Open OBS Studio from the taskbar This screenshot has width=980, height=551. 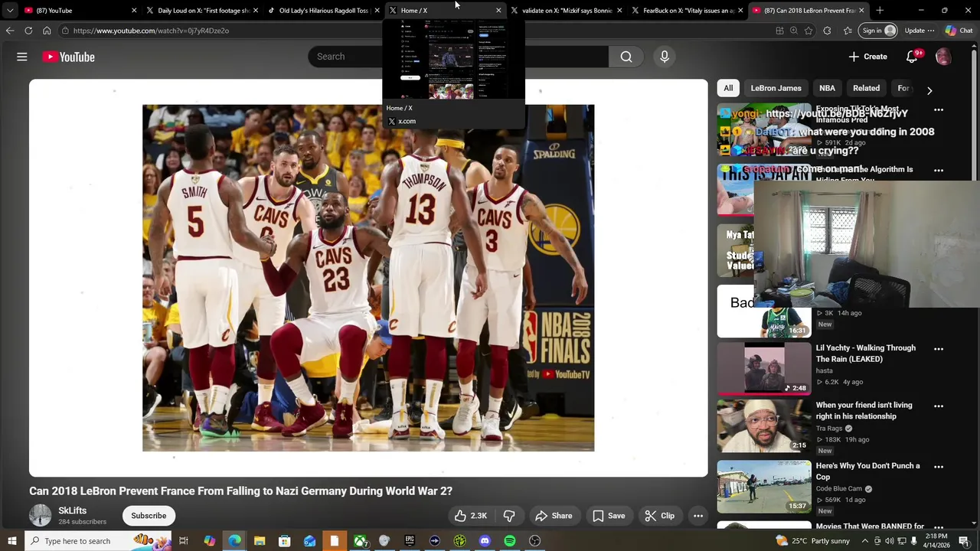[x=534, y=541]
